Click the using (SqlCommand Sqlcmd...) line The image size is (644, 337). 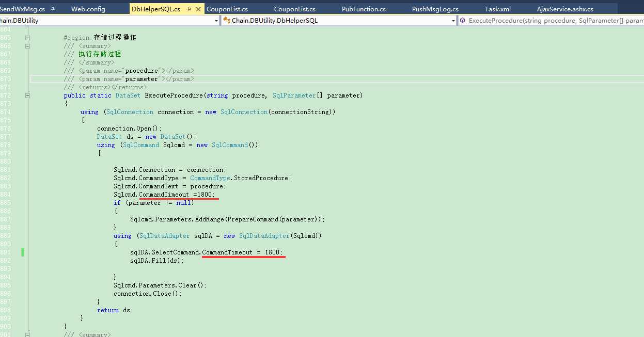coord(177,145)
